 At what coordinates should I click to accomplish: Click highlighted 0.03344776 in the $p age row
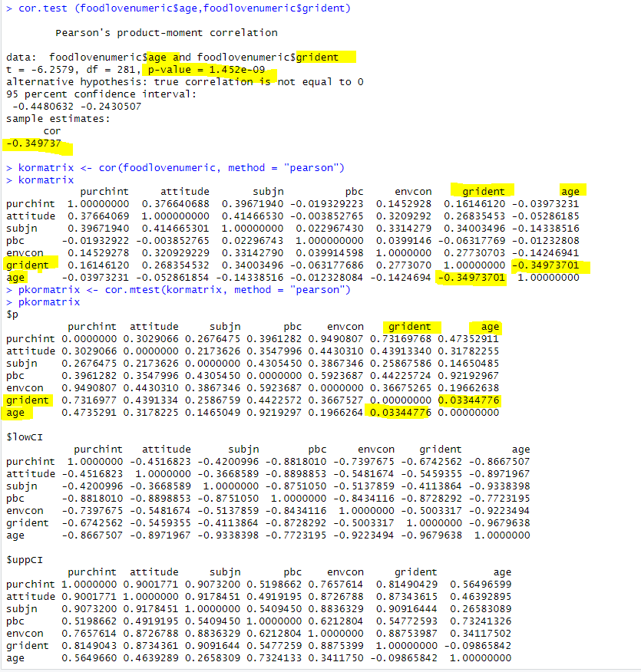click(x=399, y=413)
